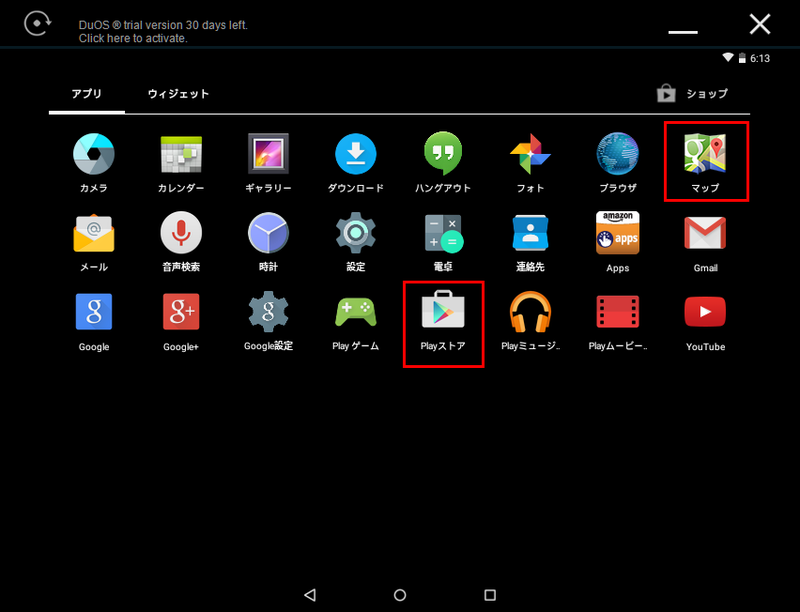Open the 時計 clock app

(x=268, y=242)
